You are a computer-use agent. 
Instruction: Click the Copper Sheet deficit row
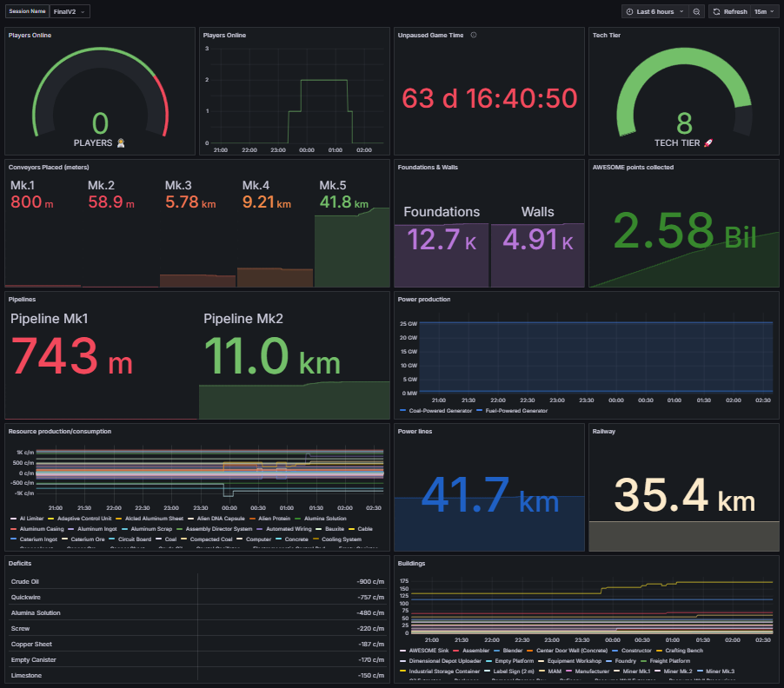click(197, 644)
